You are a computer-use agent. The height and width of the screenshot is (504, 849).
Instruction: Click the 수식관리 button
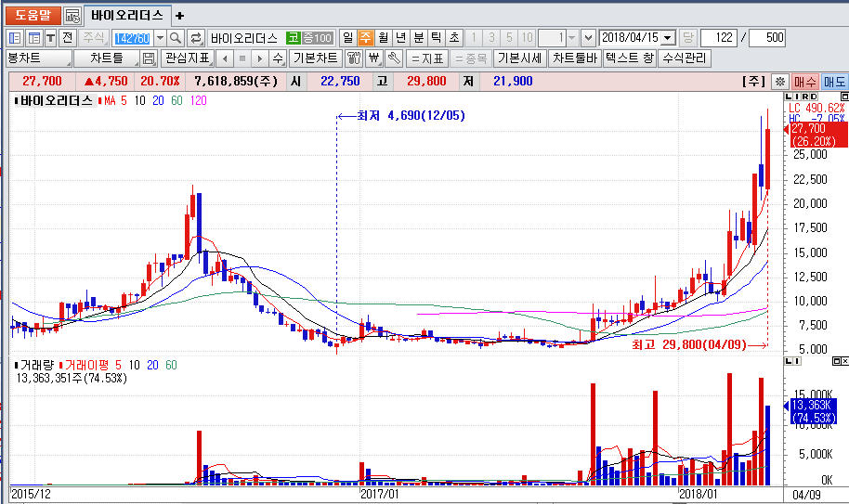point(685,58)
